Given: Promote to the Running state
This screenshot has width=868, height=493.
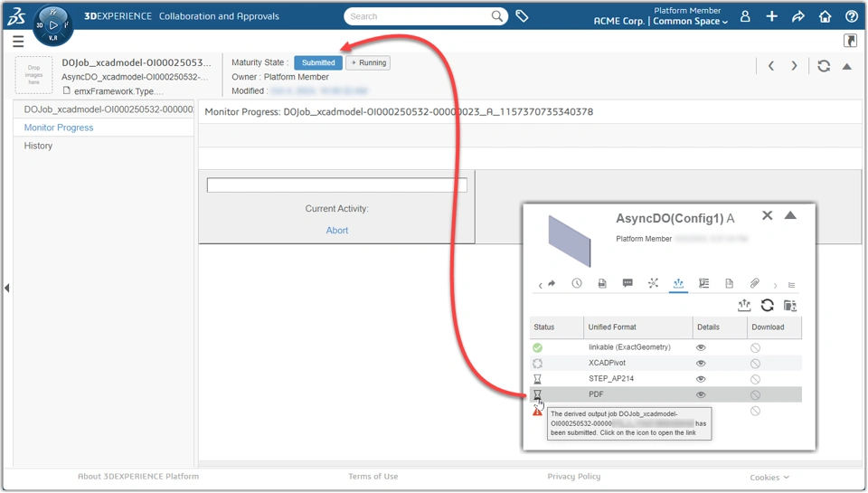Looking at the screenshot, I should click(368, 62).
